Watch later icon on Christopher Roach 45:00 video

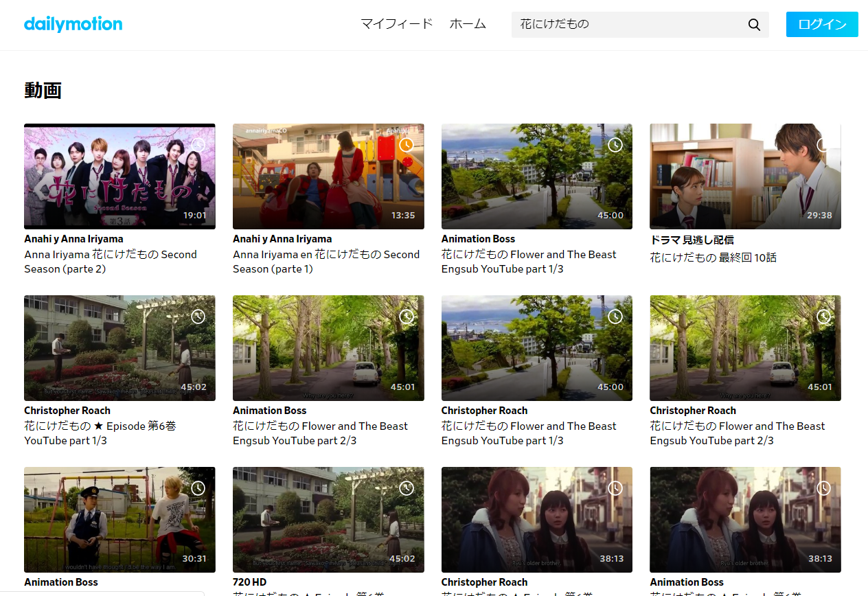click(615, 317)
